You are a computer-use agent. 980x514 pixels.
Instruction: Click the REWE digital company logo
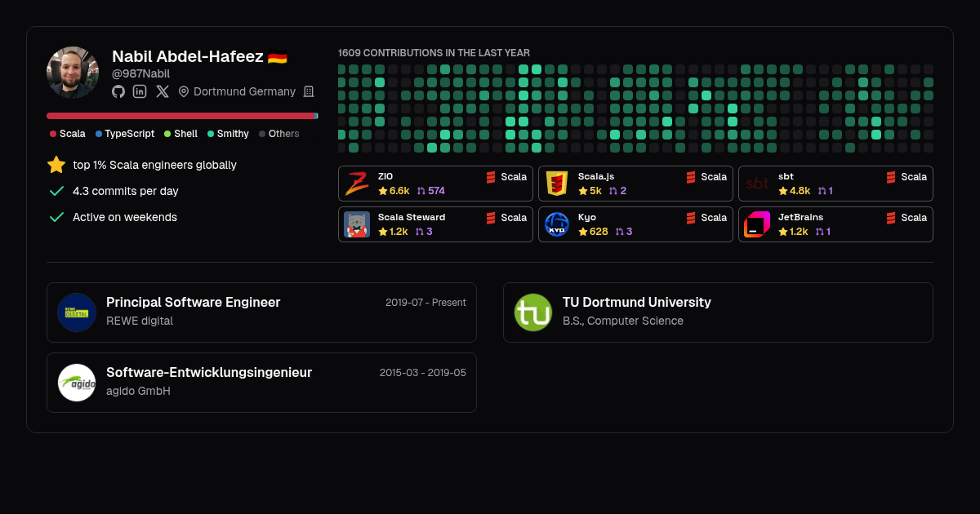coord(77,312)
